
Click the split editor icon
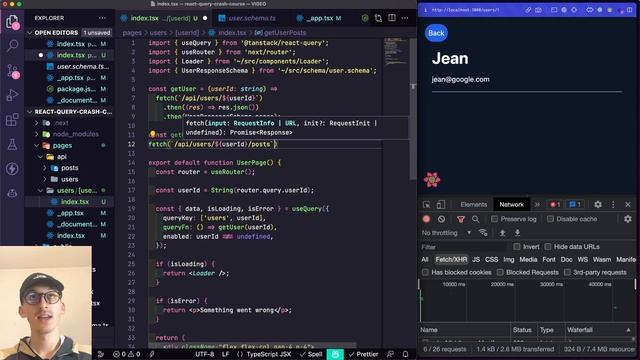(x=392, y=18)
